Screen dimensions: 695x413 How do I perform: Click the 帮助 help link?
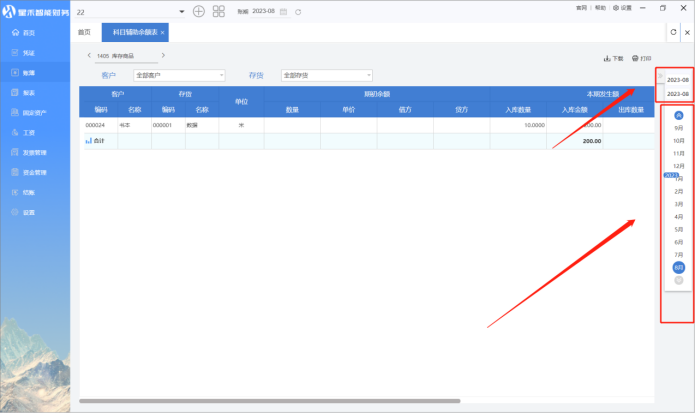[600, 7]
